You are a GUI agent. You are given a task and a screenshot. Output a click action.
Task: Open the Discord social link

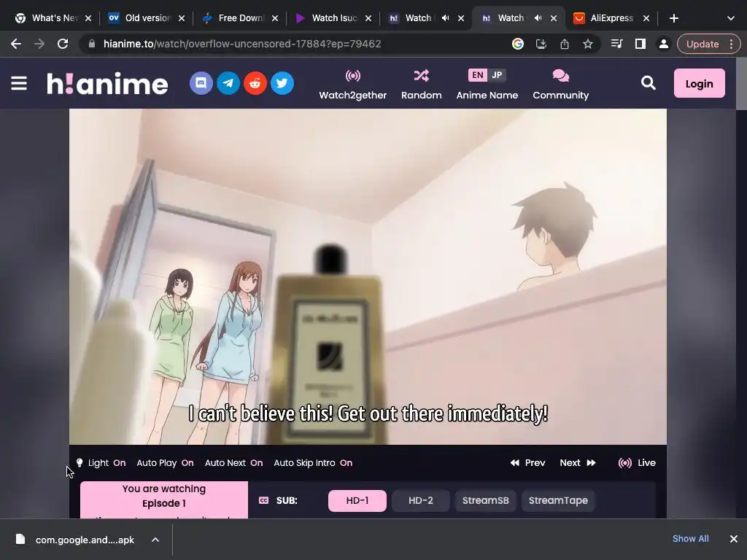tap(201, 83)
